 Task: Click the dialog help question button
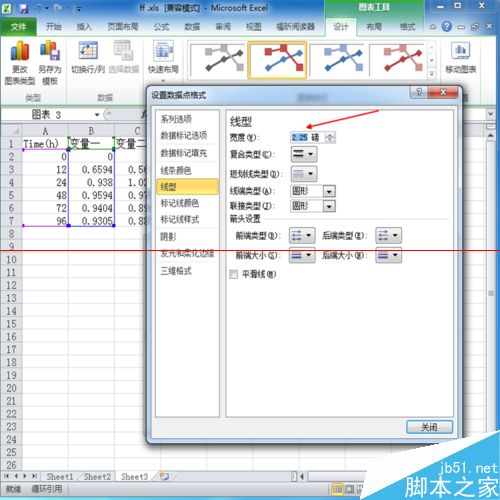(419, 92)
